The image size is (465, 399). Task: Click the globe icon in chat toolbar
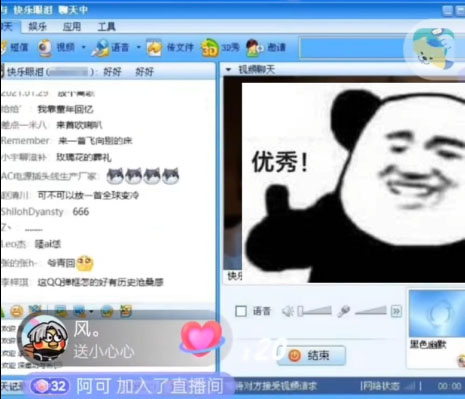pos(107,311)
